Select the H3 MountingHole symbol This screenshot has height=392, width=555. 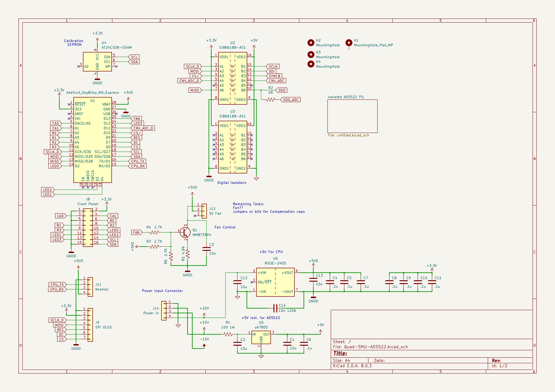[311, 55]
